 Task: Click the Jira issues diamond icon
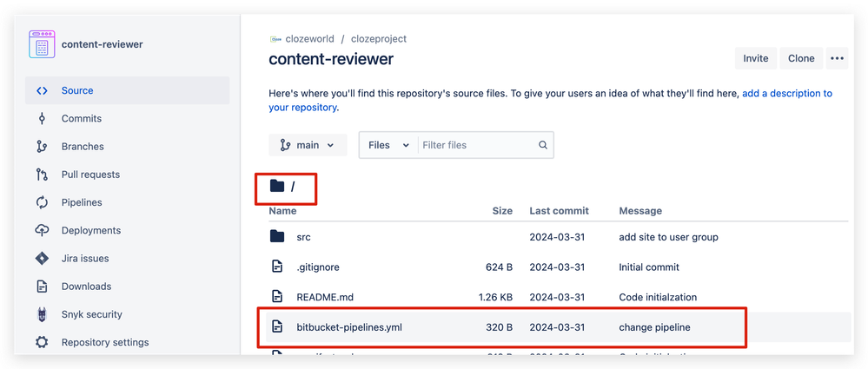pyautogui.click(x=42, y=259)
